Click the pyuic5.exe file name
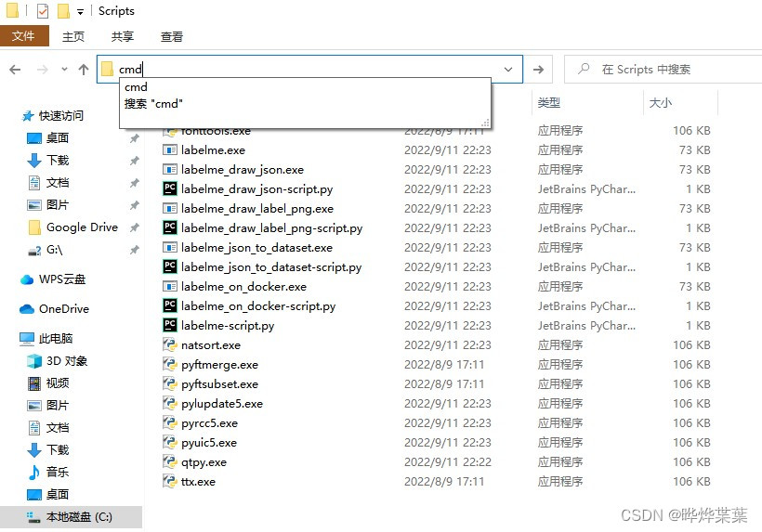The image size is (762, 532). click(209, 443)
